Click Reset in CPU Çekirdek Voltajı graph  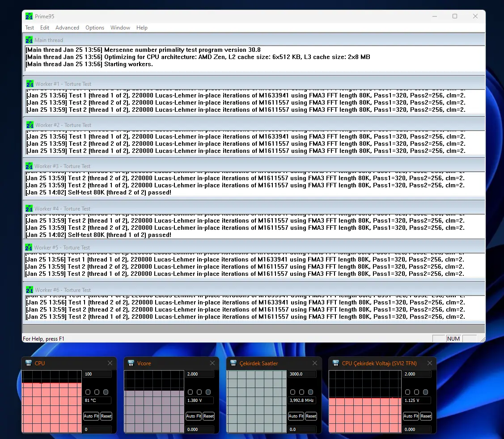[x=426, y=416]
